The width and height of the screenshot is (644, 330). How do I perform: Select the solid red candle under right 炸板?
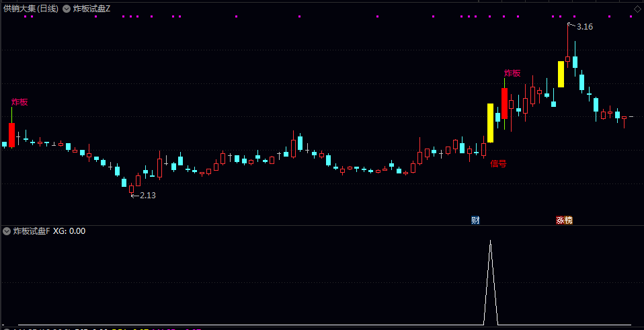click(504, 104)
